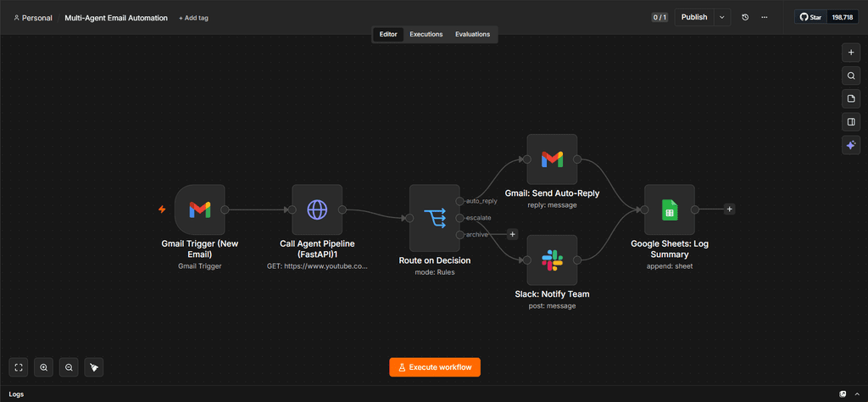This screenshot has height=402, width=868.
Task: Add a sticky note from the sidebar
Action: (851, 99)
